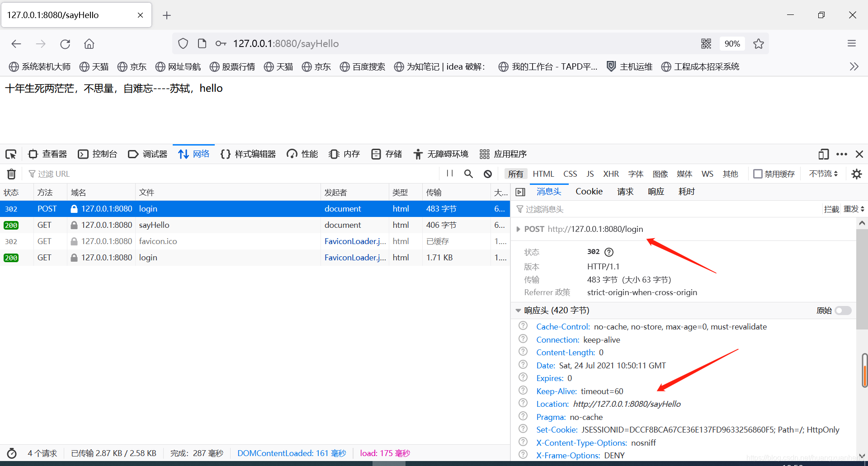Image resolution: width=868 pixels, height=466 pixels.
Task: Select the GET sayHello request row
Action: point(255,225)
